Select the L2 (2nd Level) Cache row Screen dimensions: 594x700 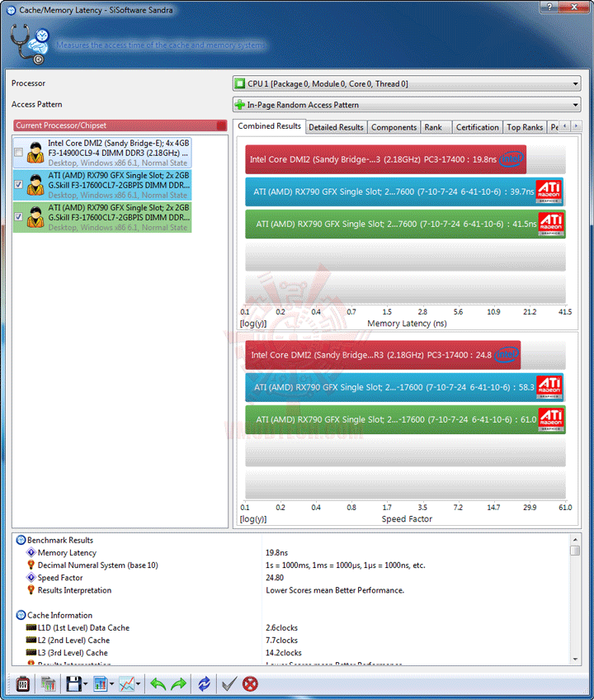(x=292, y=641)
